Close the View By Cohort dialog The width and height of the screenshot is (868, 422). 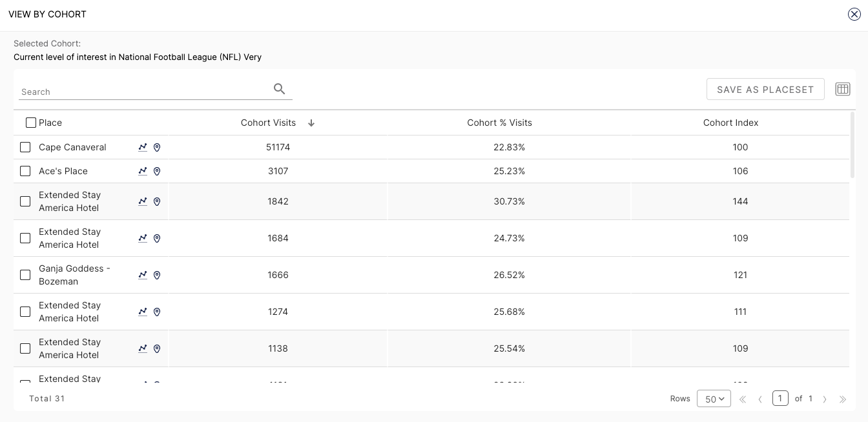pyautogui.click(x=854, y=14)
